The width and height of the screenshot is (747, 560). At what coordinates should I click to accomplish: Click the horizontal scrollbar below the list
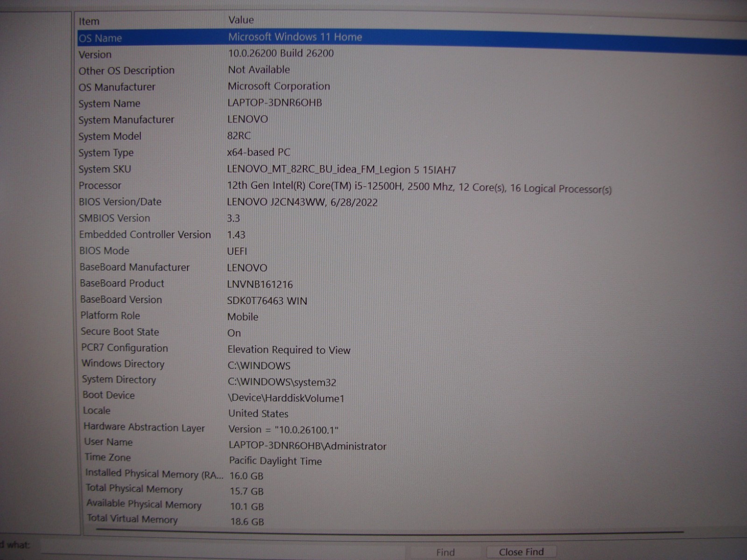click(x=390, y=531)
